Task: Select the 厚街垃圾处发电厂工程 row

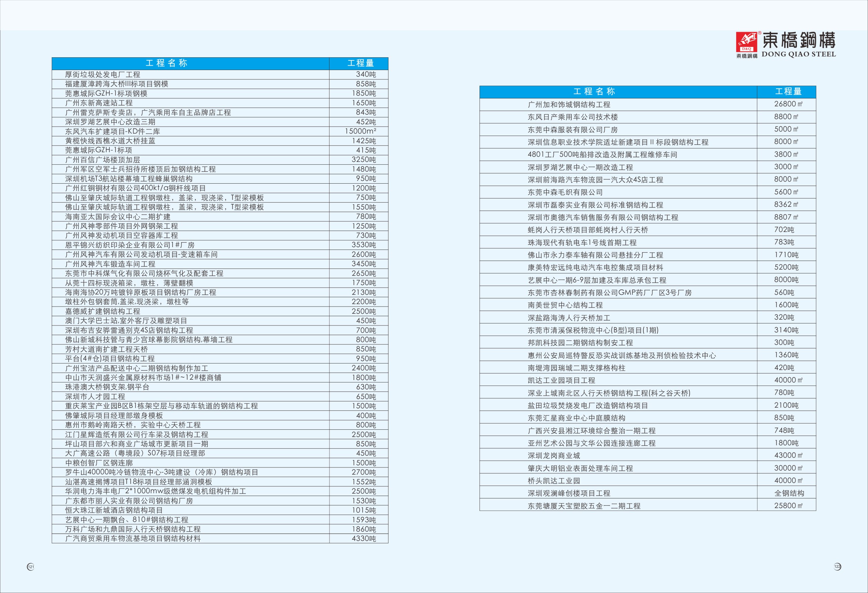Action: coord(103,75)
